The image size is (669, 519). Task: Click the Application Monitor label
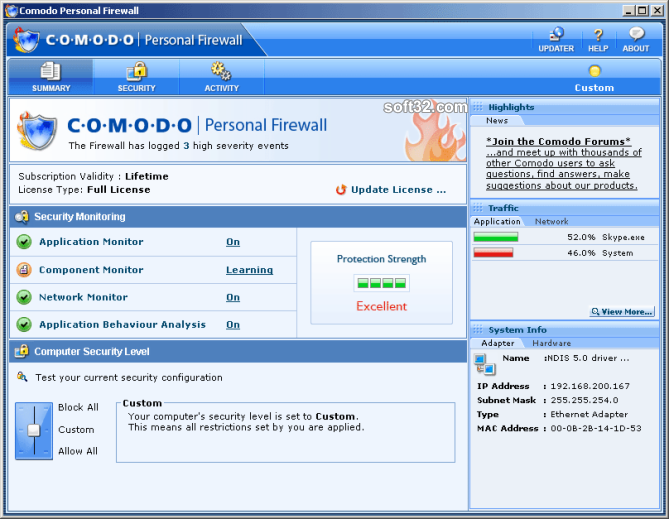click(x=91, y=242)
